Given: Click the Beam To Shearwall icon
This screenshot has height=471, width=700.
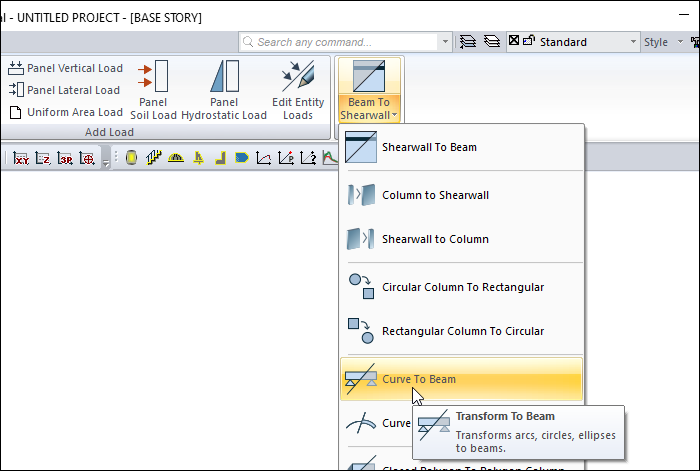Looking at the screenshot, I should click(x=369, y=76).
